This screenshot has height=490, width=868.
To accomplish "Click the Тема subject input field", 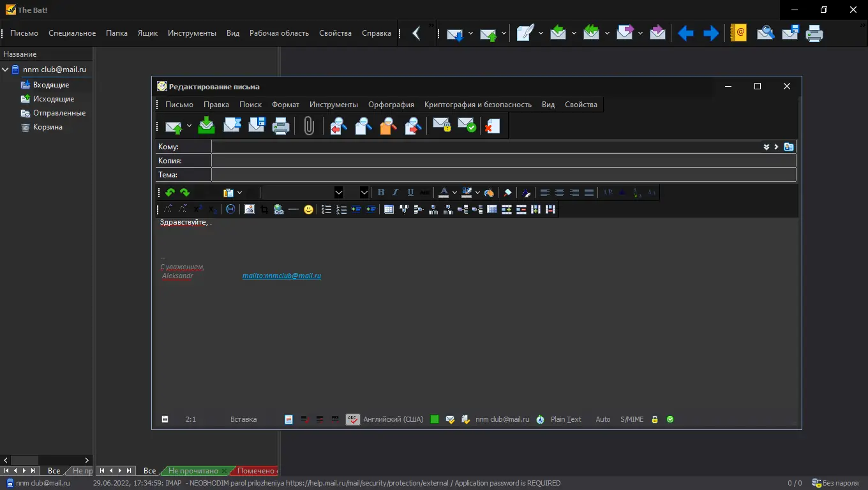I will [x=504, y=175].
